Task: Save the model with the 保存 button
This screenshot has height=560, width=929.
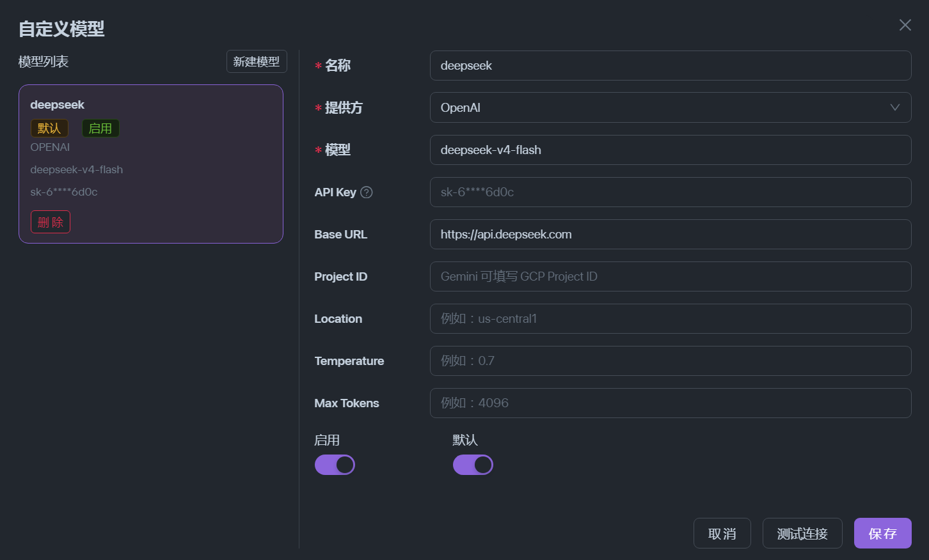Action: pyautogui.click(x=883, y=533)
